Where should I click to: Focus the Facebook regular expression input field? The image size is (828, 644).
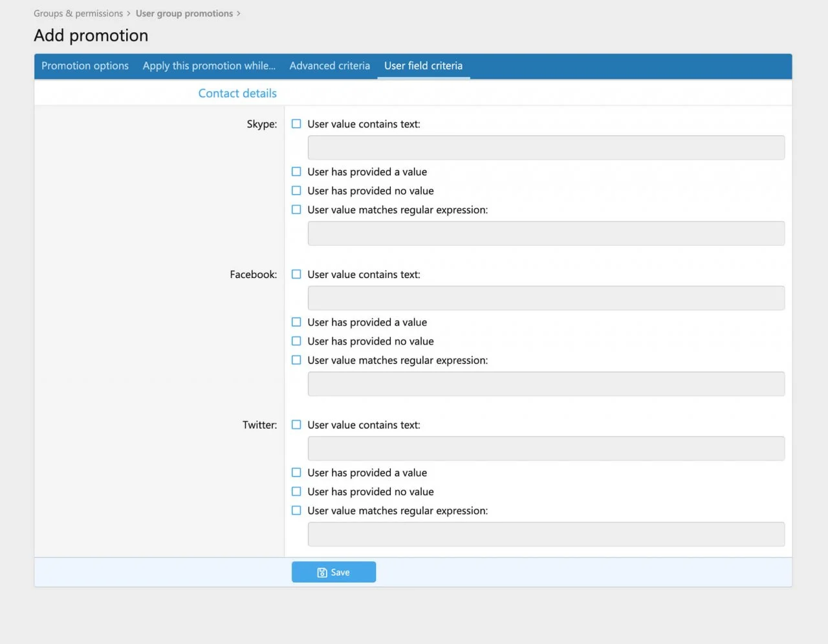pos(546,384)
